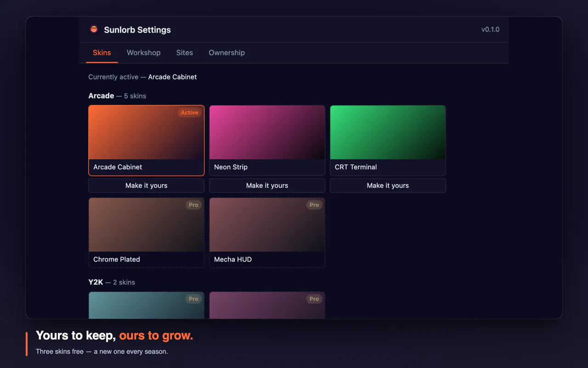This screenshot has height=368, width=588.
Task: Open the Skins tab
Action: (102, 52)
